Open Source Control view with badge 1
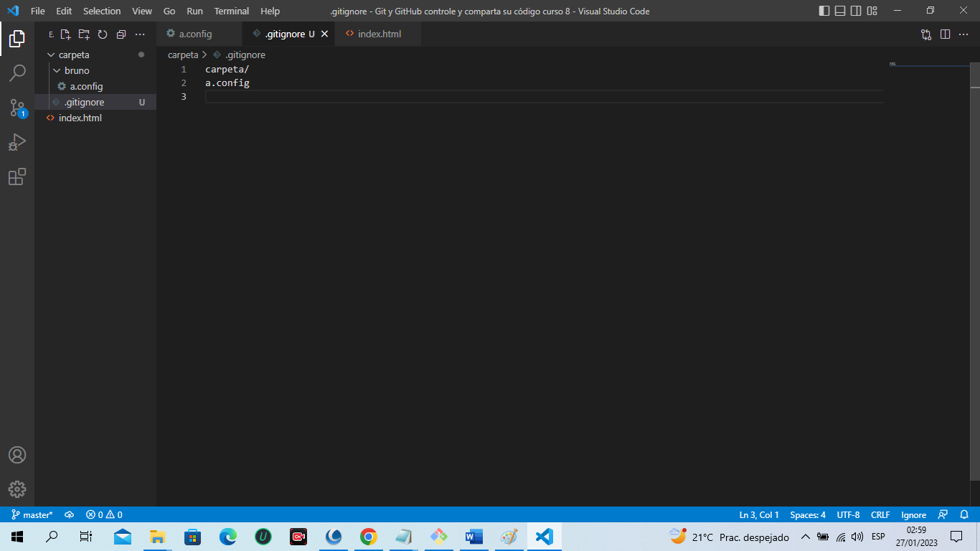980x551 pixels. (17, 108)
